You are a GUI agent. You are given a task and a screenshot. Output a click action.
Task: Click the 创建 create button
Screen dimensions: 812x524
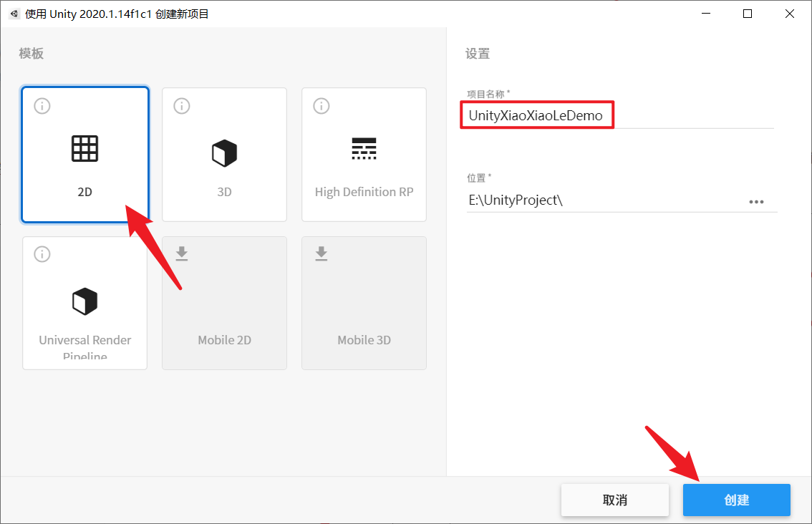point(736,500)
